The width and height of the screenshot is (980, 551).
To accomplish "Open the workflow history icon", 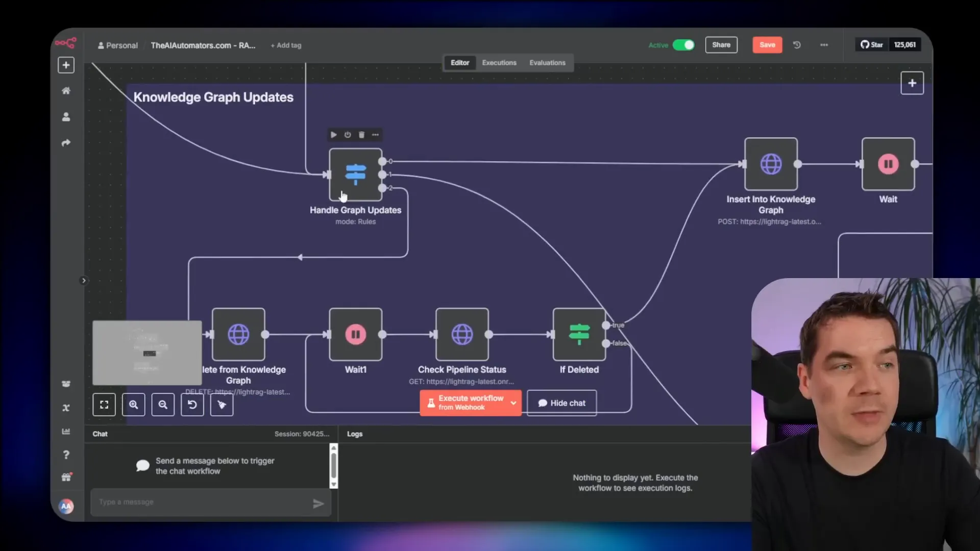I will click(x=797, y=45).
